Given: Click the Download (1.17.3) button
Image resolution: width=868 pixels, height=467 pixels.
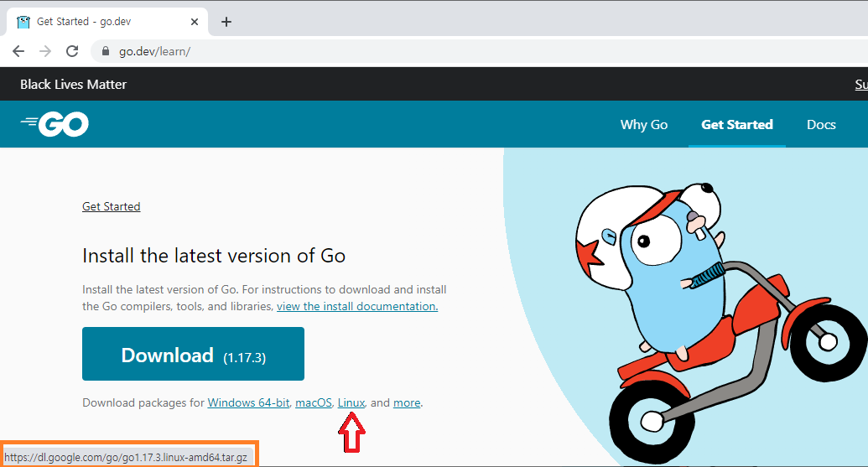Looking at the screenshot, I should 193,354.
